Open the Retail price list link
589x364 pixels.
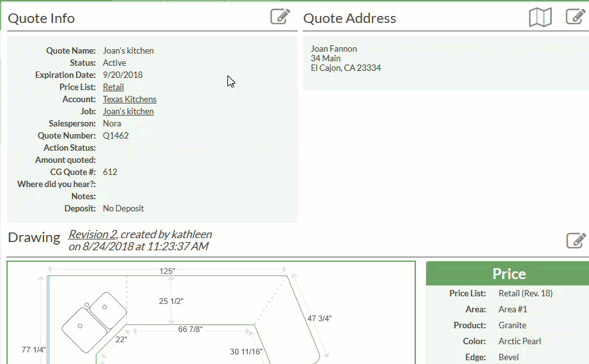[114, 87]
